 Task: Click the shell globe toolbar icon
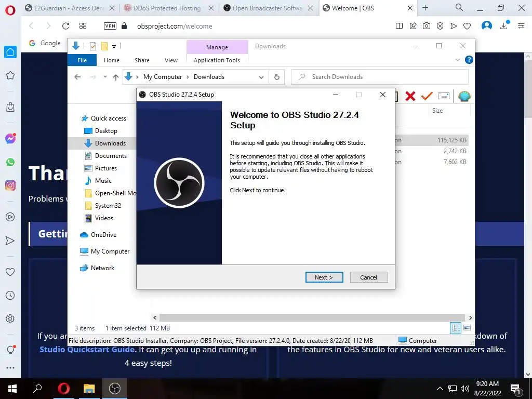(x=464, y=96)
